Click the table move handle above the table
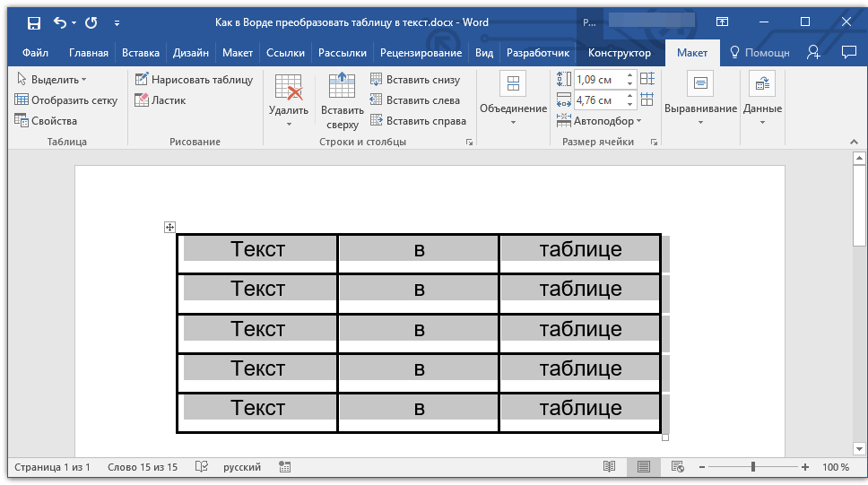This screenshot has height=485, width=868. click(169, 228)
